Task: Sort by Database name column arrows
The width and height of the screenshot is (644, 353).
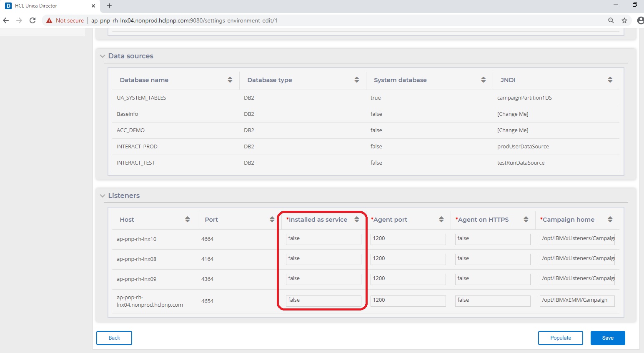Action: pyautogui.click(x=230, y=80)
